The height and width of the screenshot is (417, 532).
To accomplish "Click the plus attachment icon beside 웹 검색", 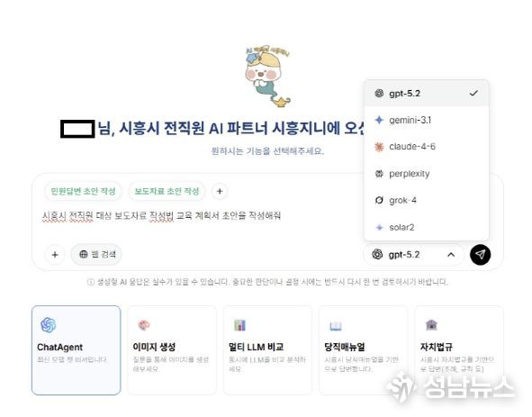I will tap(55, 254).
